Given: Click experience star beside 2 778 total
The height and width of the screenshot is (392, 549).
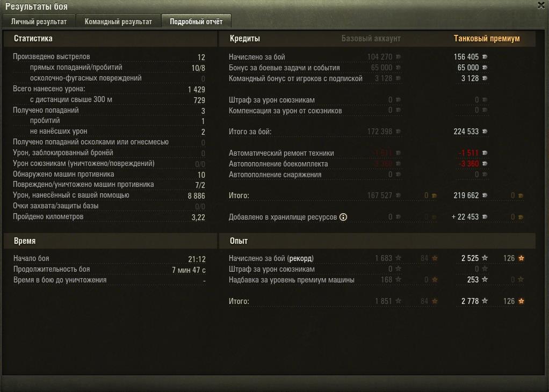Looking at the screenshot, I should 485,301.
